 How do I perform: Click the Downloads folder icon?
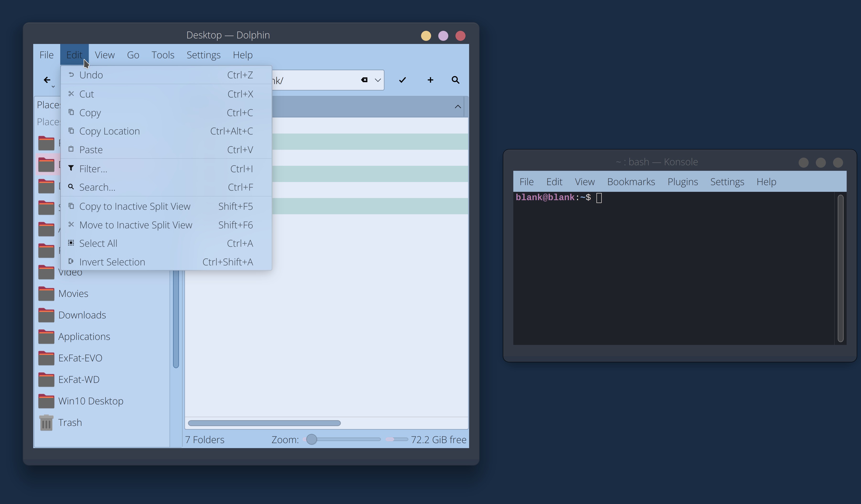(46, 315)
